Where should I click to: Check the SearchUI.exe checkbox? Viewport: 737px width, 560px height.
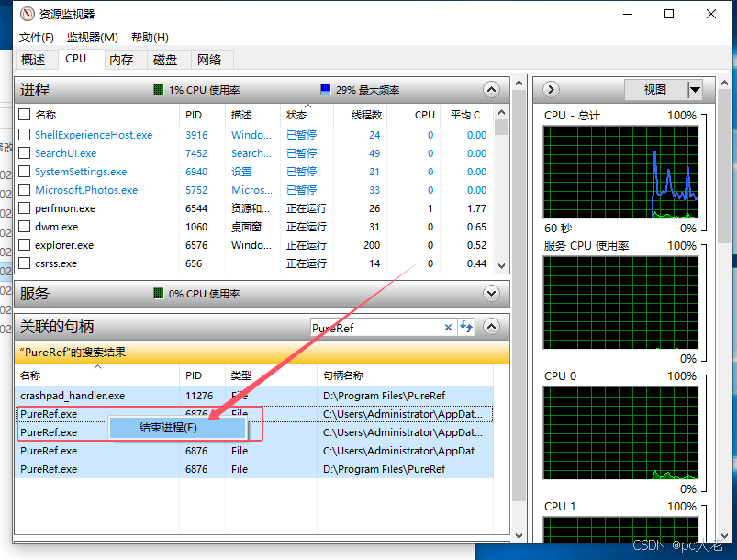[25, 152]
